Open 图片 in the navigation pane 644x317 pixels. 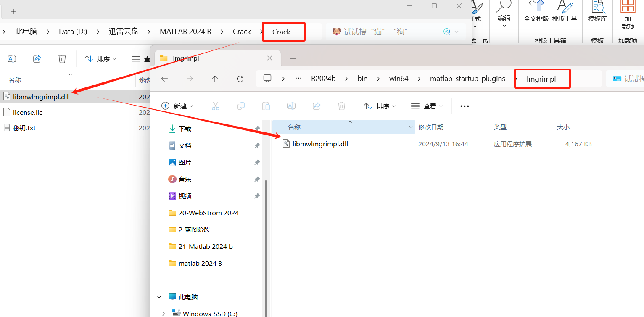pos(185,162)
